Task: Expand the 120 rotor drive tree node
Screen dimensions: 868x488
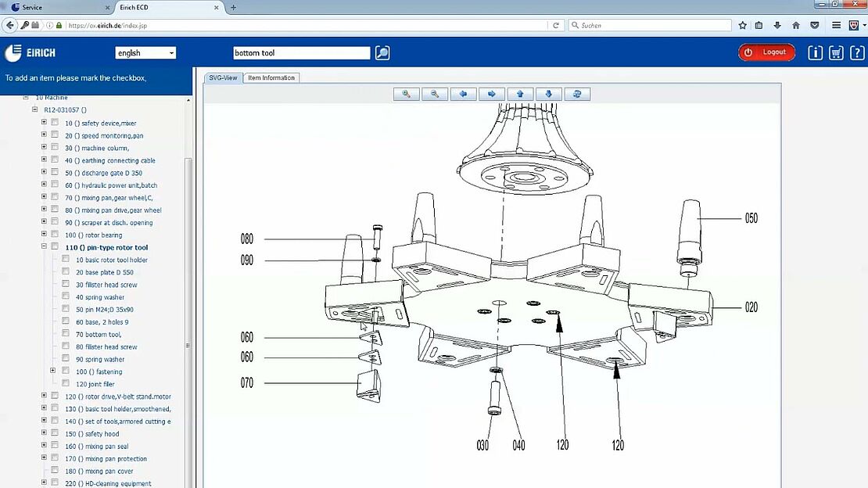Action: (x=44, y=396)
